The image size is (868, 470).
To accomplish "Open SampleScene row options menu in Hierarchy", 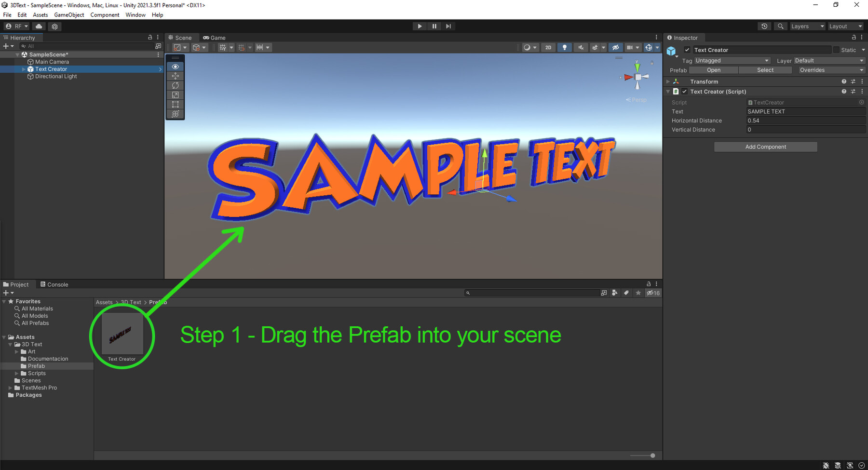I will pyautogui.click(x=158, y=54).
